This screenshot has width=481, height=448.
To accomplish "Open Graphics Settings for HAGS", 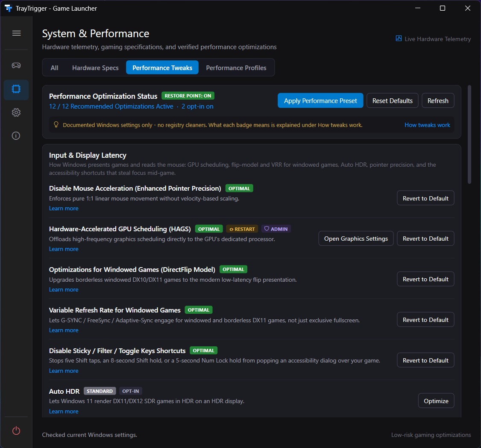I will [x=356, y=239].
